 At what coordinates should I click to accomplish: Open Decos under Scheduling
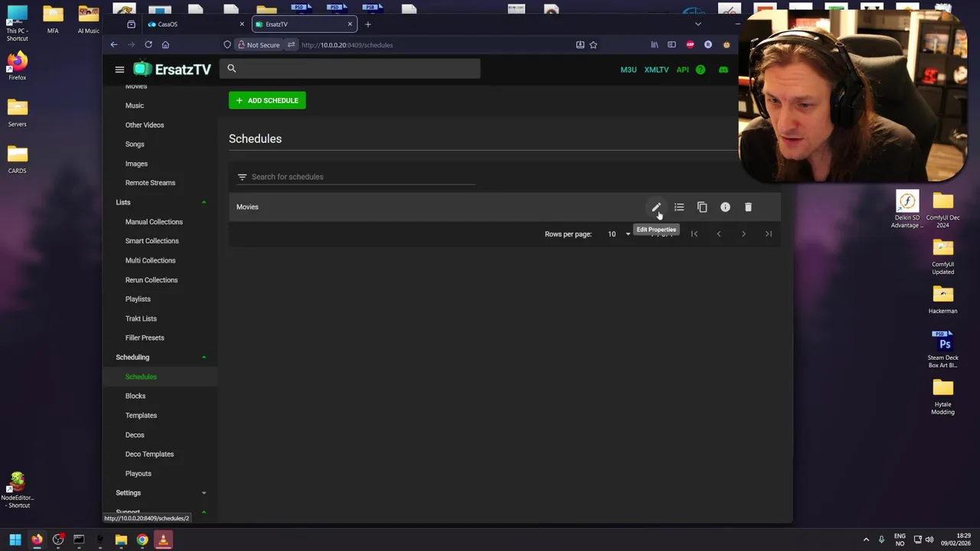point(135,435)
